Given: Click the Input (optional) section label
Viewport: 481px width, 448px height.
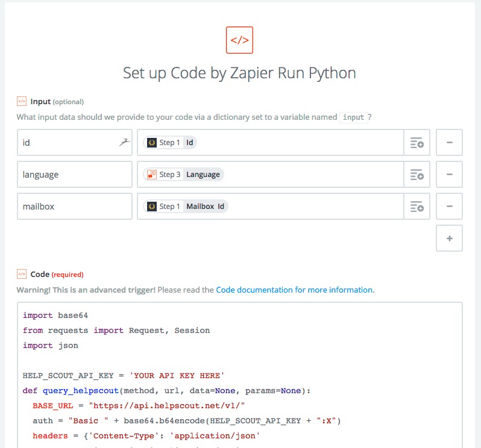Looking at the screenshot, I should [57, 101].
